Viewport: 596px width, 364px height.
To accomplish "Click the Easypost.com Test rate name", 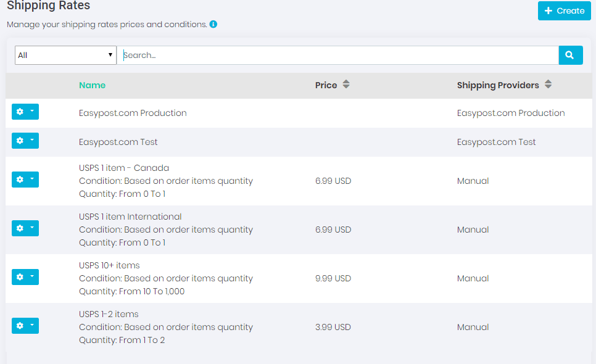I will click(x=118, y=142).
